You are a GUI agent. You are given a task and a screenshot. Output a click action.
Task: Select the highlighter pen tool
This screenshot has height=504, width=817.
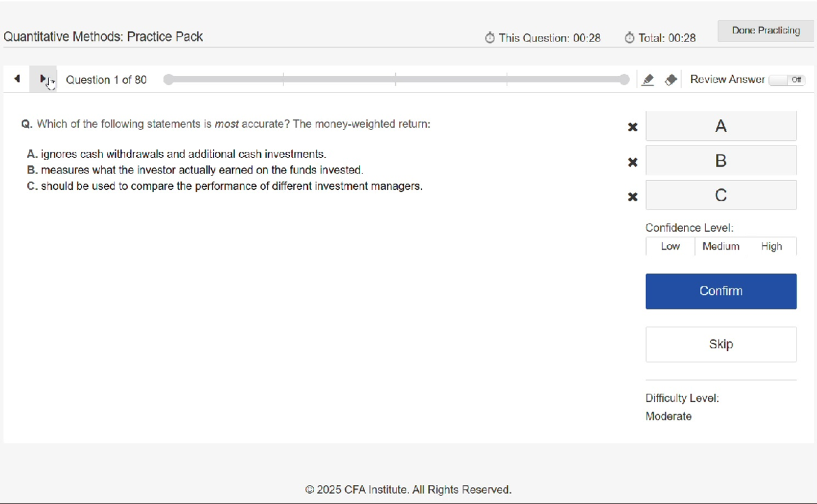[648, 80]
